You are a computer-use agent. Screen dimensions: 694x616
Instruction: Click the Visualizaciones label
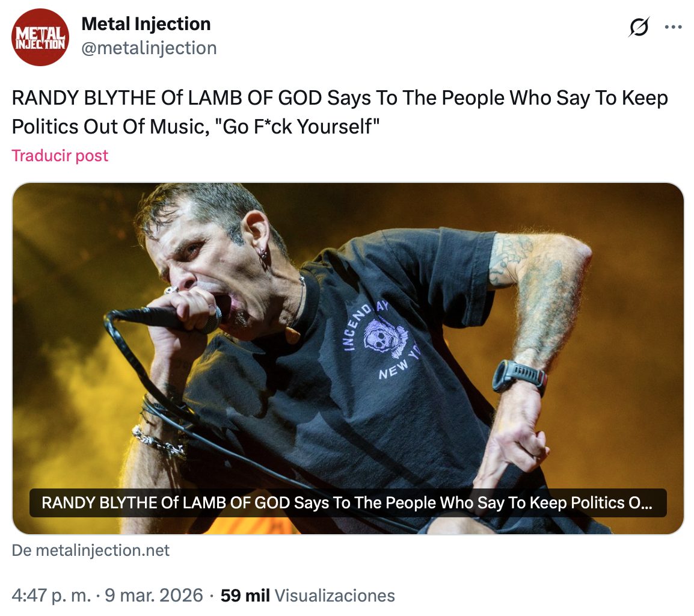tap(335, 596)
